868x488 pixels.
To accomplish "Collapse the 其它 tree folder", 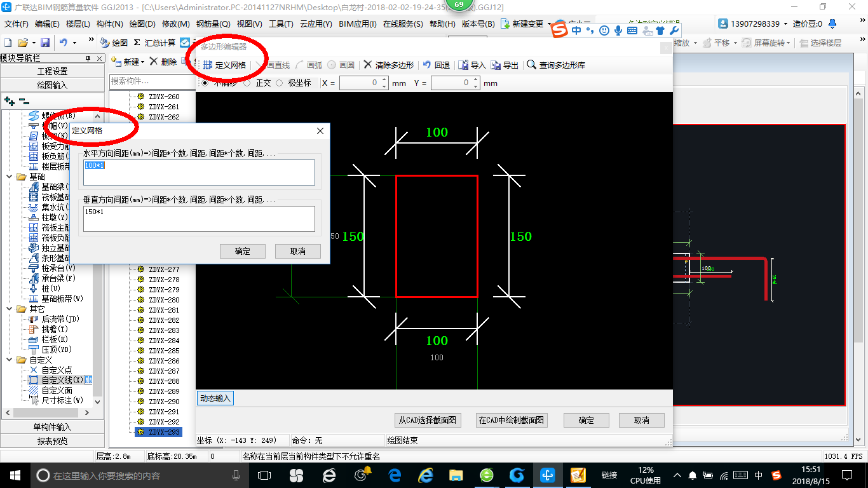I will tap(10, 309).
